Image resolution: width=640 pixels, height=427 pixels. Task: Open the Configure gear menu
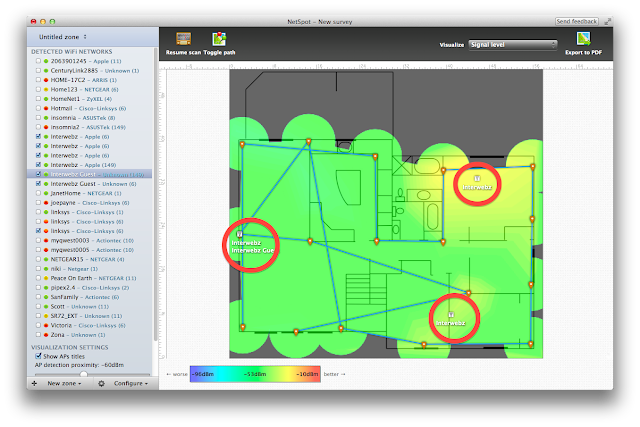coord(123,383)
